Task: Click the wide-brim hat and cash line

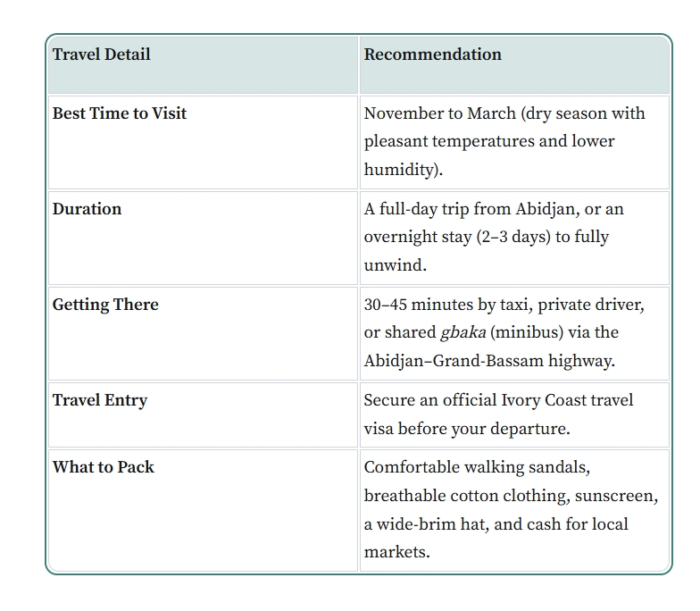Action: [x=496, y=523]
